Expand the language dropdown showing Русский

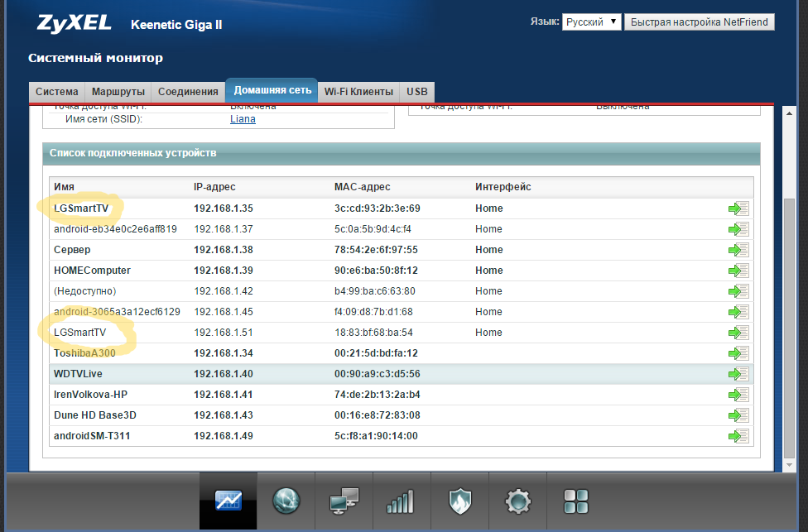click(x=591, y=22)
